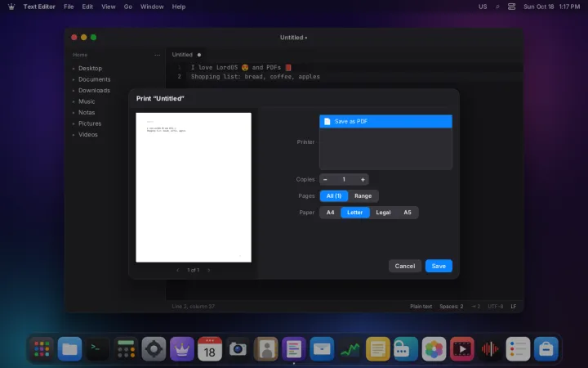Open the Reminders list app in dock
Image resolution: width=588 pixels, height=368 pixels.
518,349
